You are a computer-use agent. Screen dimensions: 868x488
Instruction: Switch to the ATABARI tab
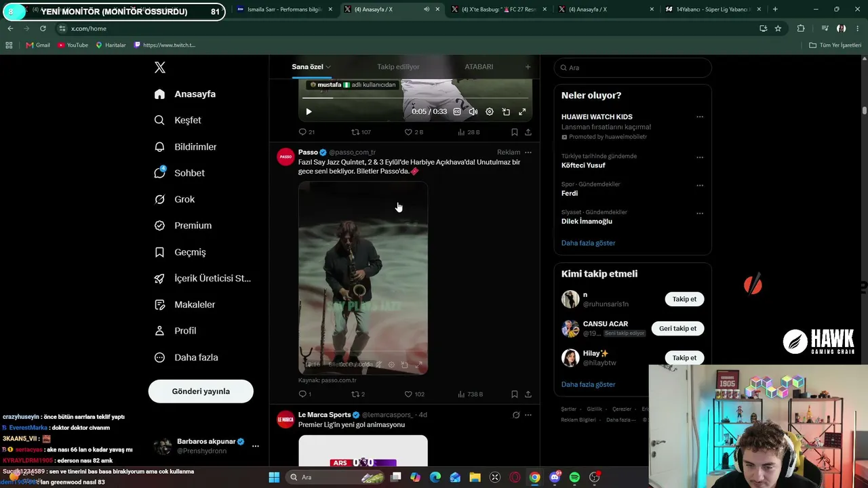(x=479, y=66)
